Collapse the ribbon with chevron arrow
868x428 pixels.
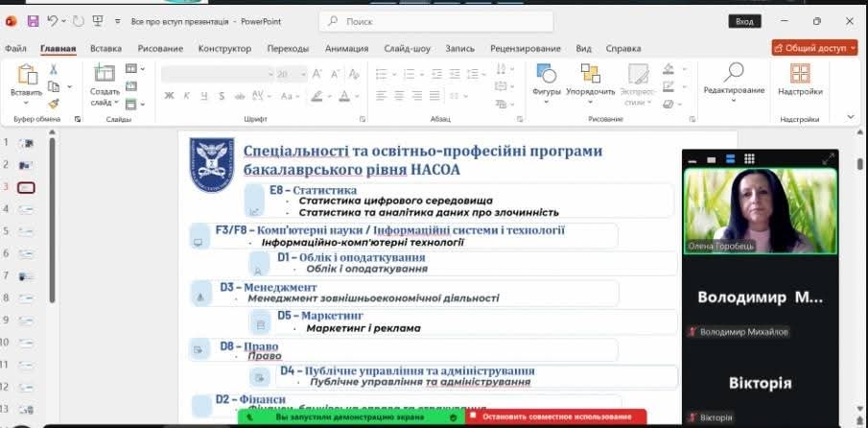tap(850, 116)
